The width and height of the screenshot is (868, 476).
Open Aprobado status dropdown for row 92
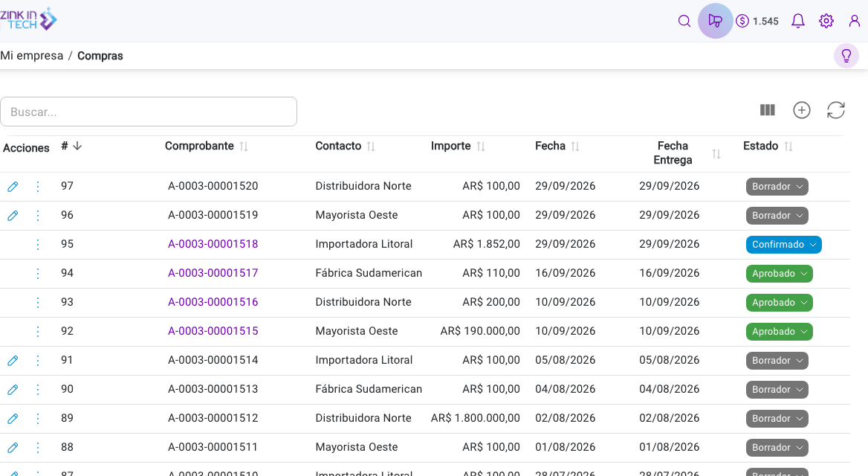point(780,332)
